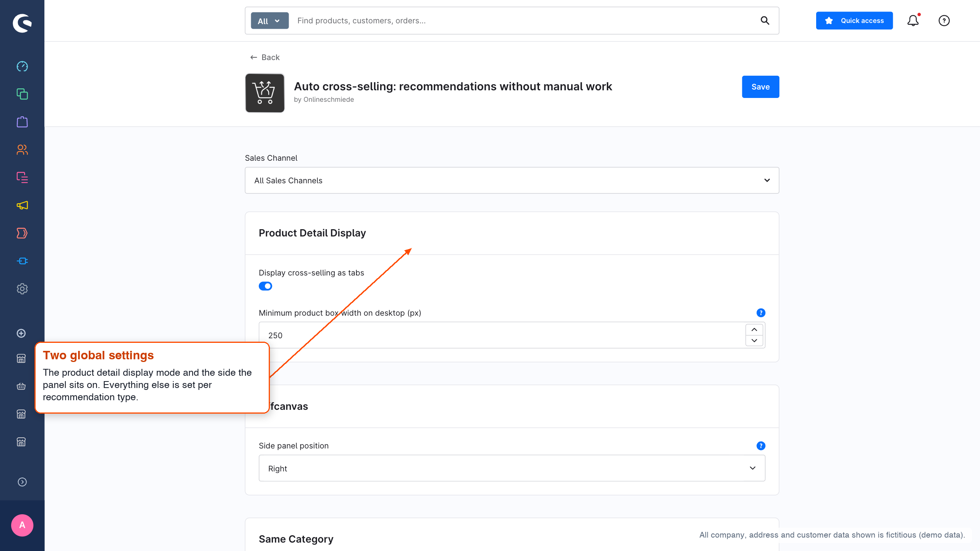
Task: Open the user avatar A menu
Action: point(22,525)
